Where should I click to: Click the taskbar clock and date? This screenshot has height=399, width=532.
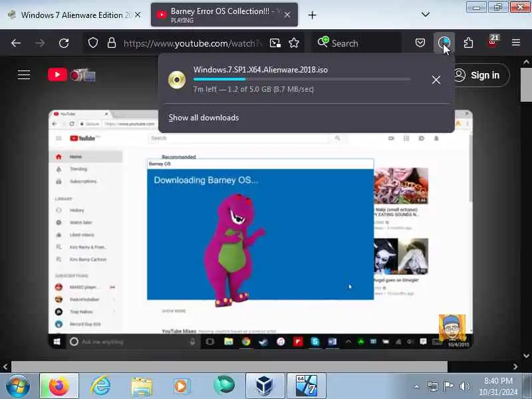pyautogui.click(x=498, y=386)
